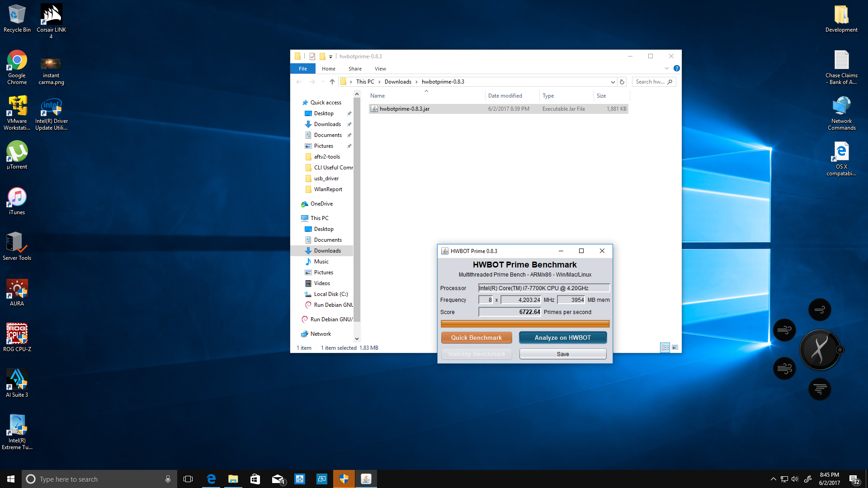Customize Quick Access Toolbar dropdown
The height and width of the screenshot is (488, 868).
pos(330,56)
